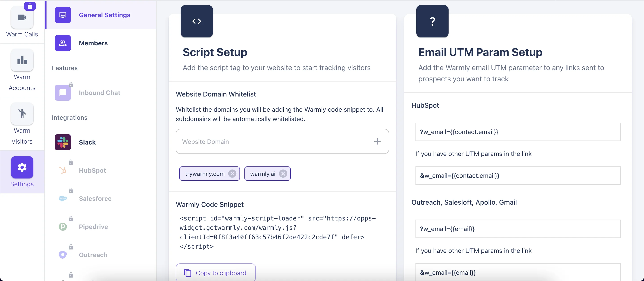Add domain with the plus icon
Image resolution: width=644 pixels, height=281 pixels.
377,141
